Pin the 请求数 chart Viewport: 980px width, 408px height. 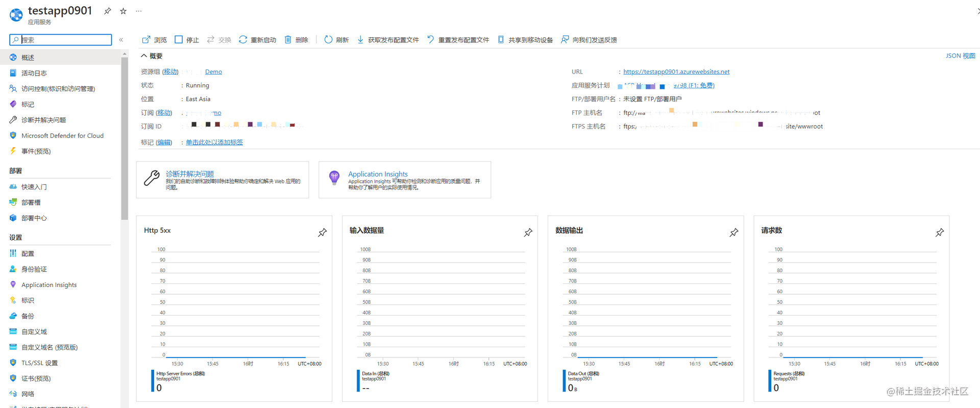[x=940, y=233]
